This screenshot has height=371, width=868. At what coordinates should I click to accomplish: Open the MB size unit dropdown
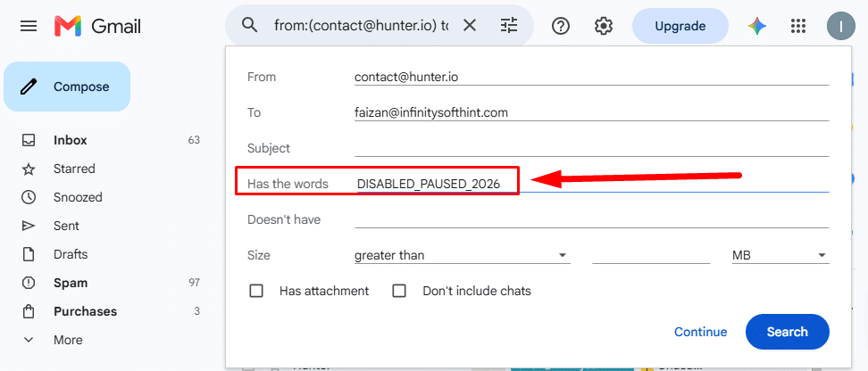click(780, 255)
